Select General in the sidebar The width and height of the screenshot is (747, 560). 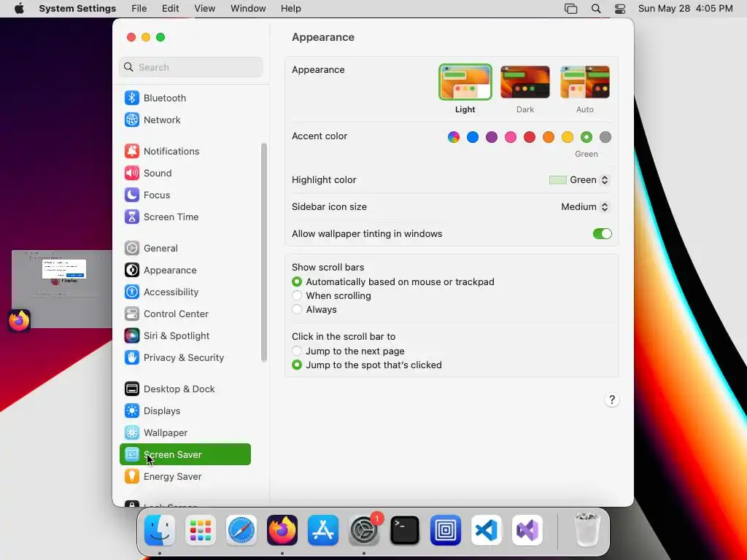[185, 248]
